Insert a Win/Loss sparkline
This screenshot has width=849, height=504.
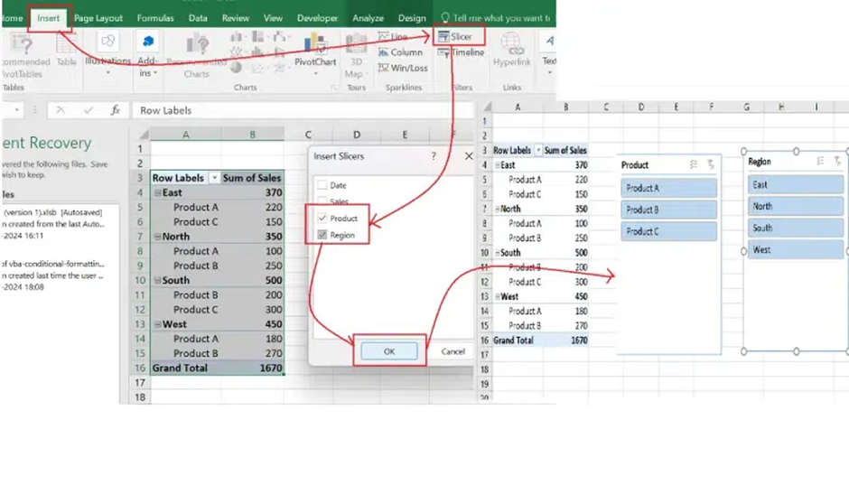(x=384, y=68)
